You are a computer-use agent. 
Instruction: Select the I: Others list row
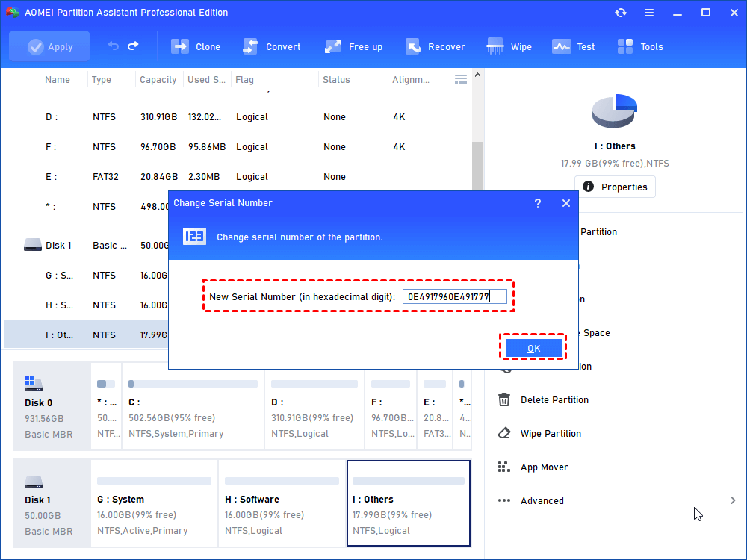tap(86, 335)
